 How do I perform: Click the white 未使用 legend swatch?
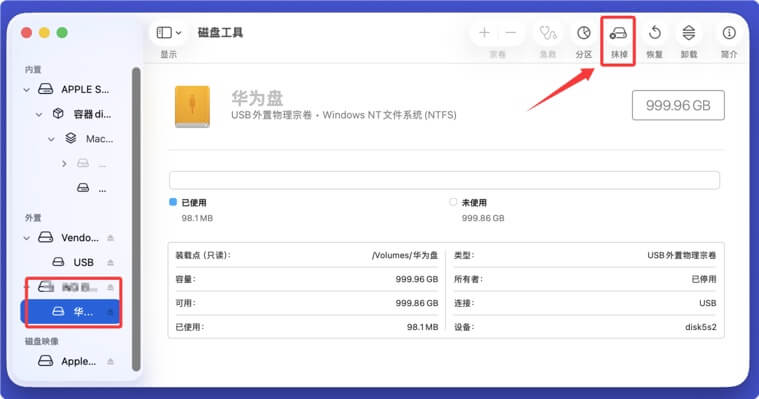[x=453, y=202]
